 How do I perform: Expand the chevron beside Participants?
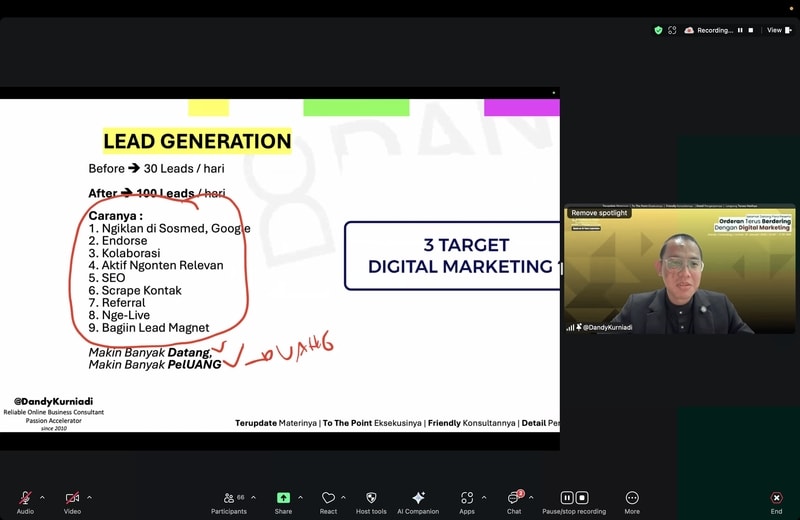(253, 497)
